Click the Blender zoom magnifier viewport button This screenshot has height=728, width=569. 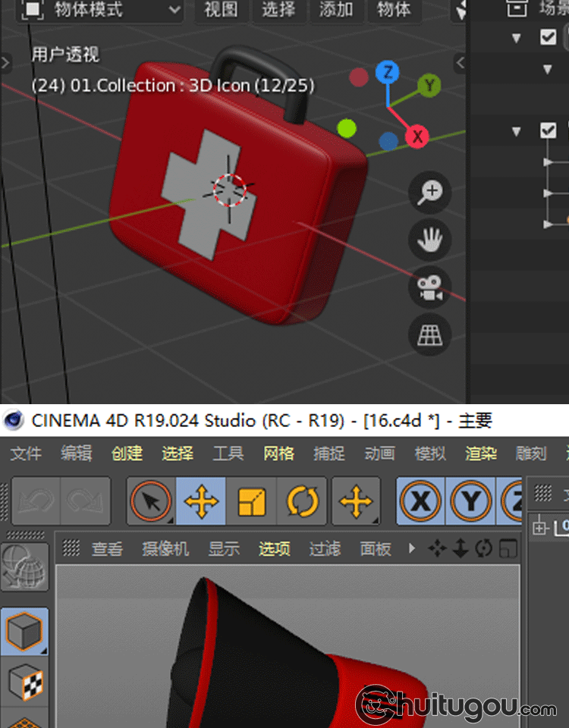coord(430,192)
